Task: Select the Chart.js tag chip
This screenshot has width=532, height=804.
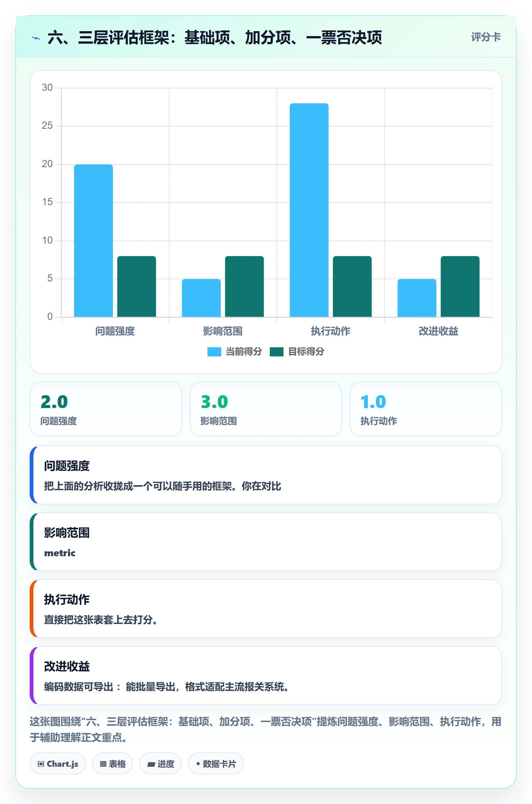Action: (58, 764)
